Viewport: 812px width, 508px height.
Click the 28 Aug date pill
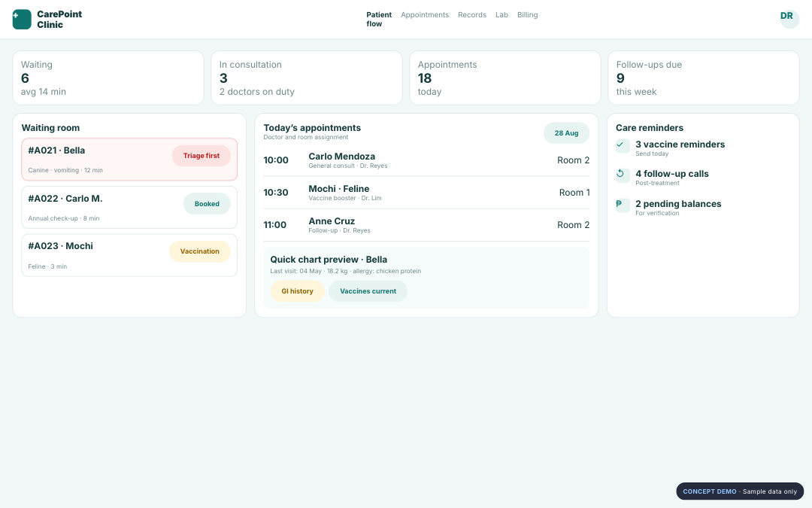point(566,133)
